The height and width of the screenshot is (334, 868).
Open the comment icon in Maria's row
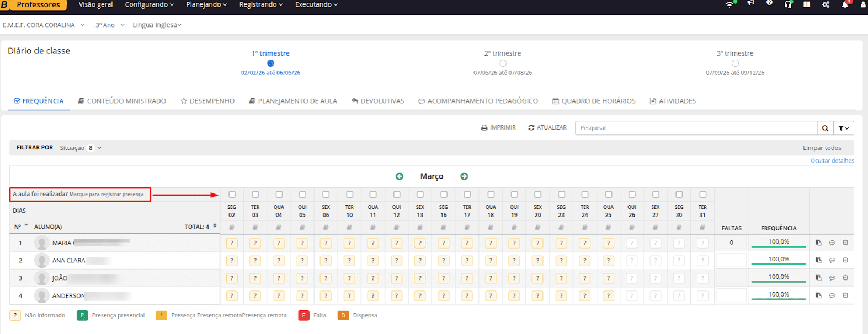click(832, 243)
